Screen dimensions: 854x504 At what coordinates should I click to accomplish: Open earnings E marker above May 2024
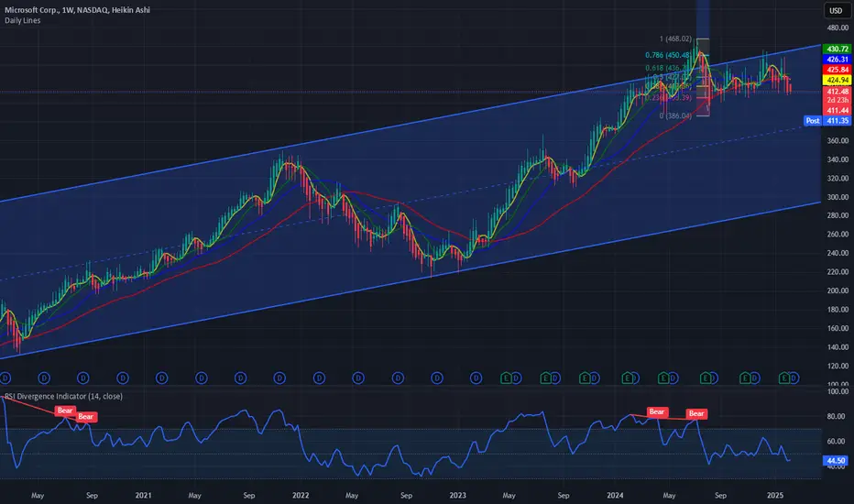click(x=663, y=378)
